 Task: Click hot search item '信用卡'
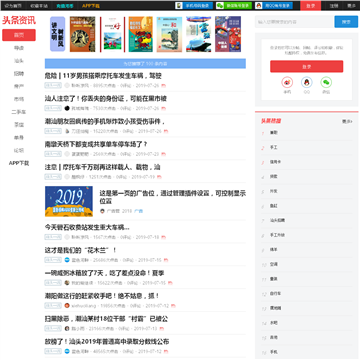275,162
